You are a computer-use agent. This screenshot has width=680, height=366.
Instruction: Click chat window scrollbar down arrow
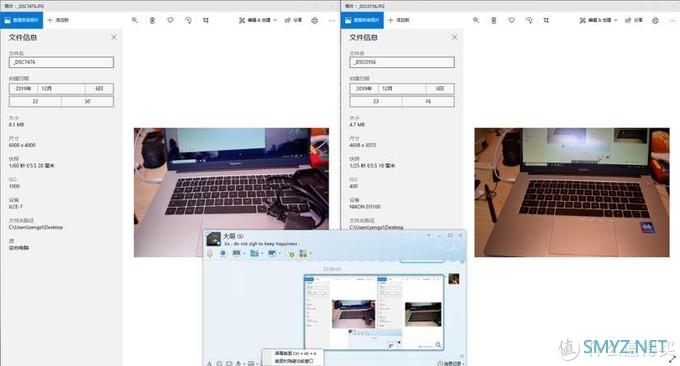tap(462, 356)
